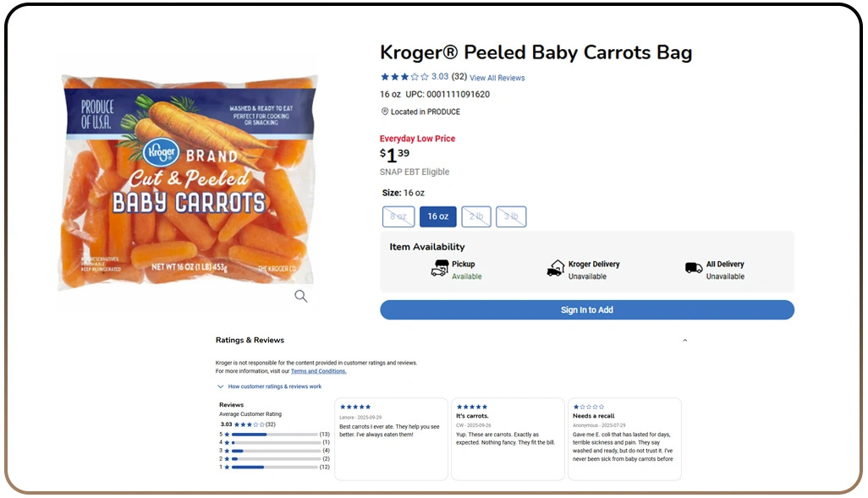Image resolution: width=868 pixels, height=498 pixels.
Task: Click the 16 oz size selector
Action: tap(437, 216)
